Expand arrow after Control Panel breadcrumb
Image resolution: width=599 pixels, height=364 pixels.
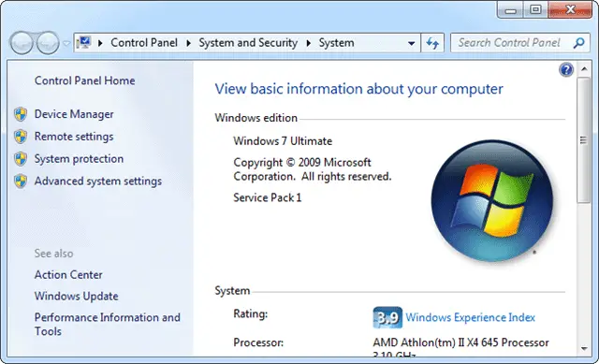[x=188, y=43]
